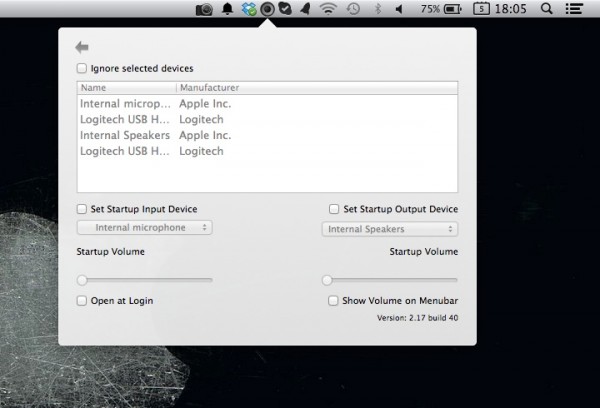The width and height of the screenshot is (600, 408).
Task: Open Spotlight search magnifier
Action: click(547, 8)
